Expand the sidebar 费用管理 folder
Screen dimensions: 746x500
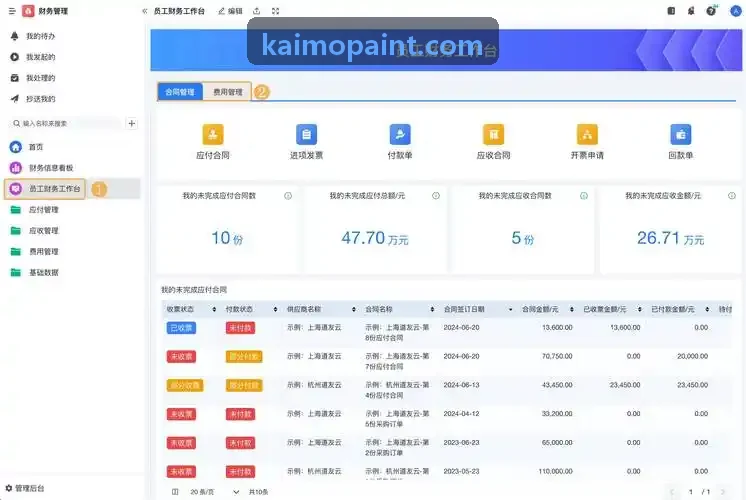point(43,252)
